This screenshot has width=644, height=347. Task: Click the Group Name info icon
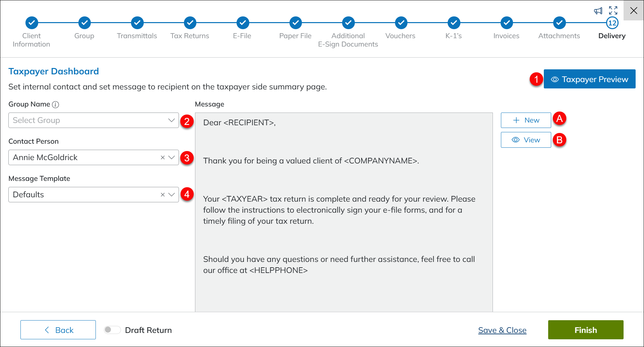56,105
